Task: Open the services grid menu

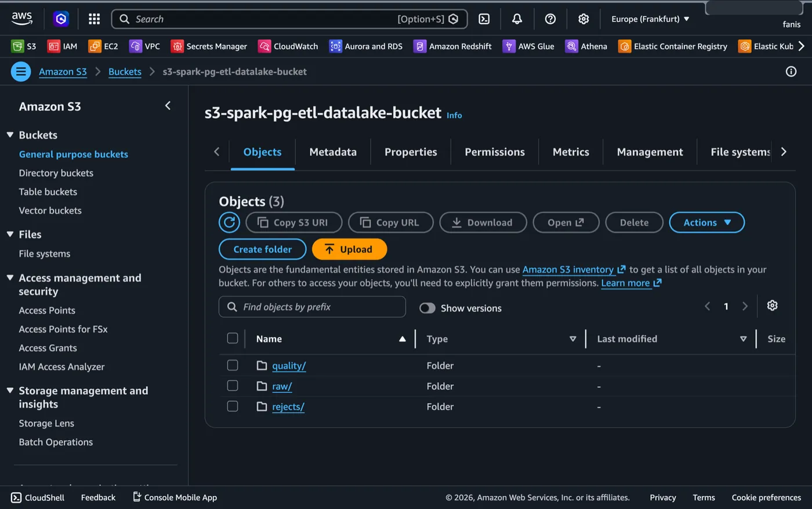Action: coord(94,19)
